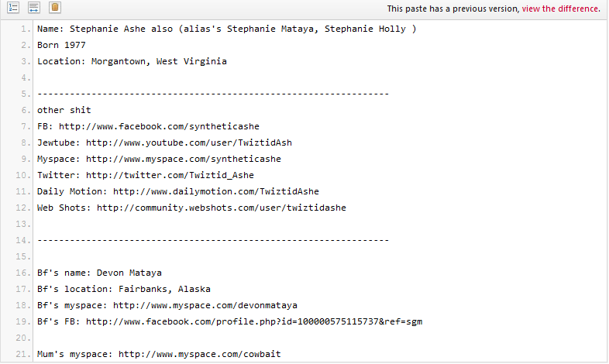This screenshot has width=609, height=364.
Task: Select line number 5 in the gutter
Action: [26, 94]
